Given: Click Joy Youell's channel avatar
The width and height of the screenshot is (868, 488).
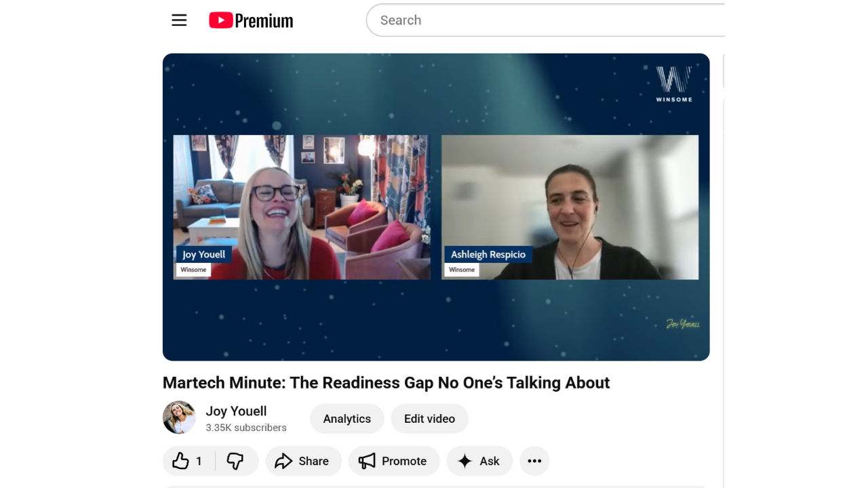Looking at the screenshot, I should click(x=179, y=418).
